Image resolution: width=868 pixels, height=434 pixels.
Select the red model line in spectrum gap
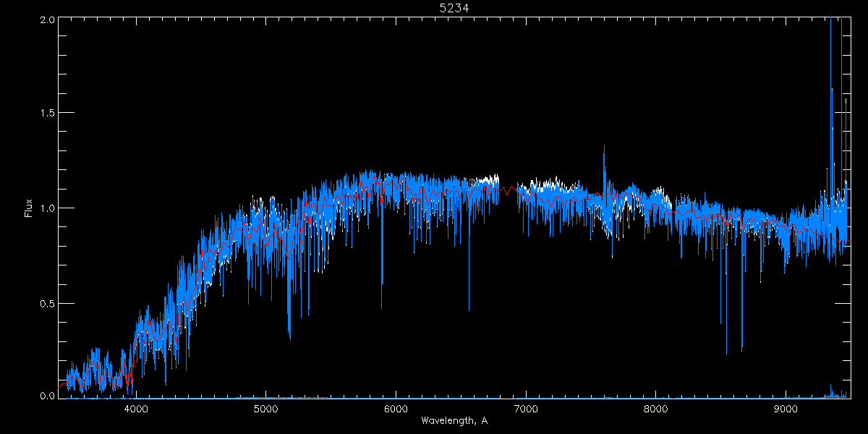[x=509, y=190]
